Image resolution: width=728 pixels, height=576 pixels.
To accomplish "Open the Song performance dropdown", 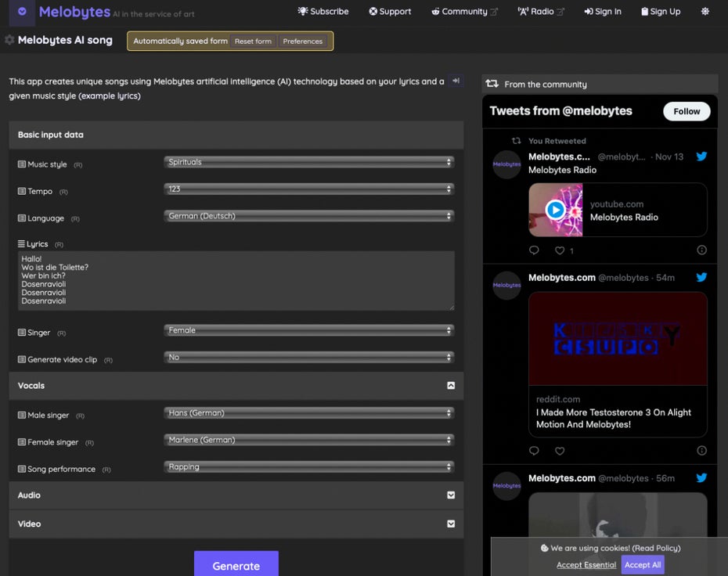I will (x=309, y=467).
